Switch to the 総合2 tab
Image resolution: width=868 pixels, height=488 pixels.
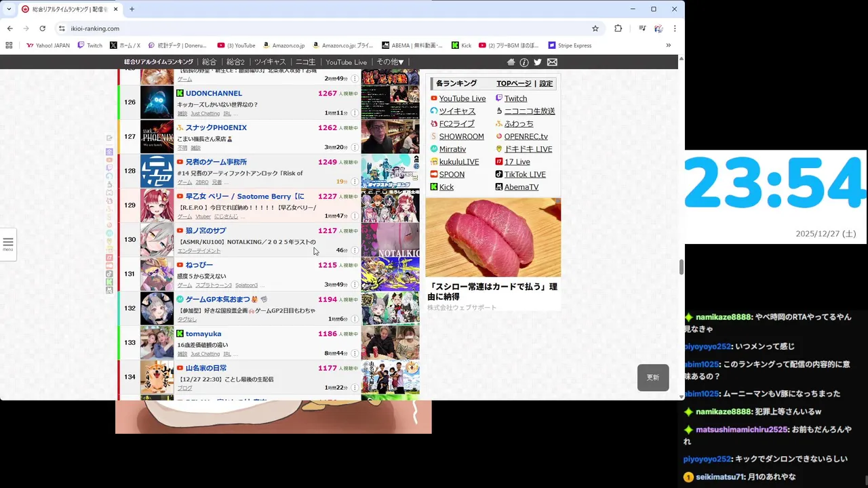[x=235, y=62]
